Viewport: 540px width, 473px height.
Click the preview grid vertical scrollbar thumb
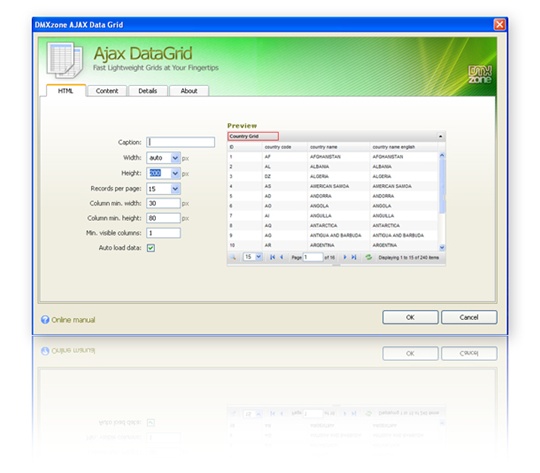click(442, 186)
